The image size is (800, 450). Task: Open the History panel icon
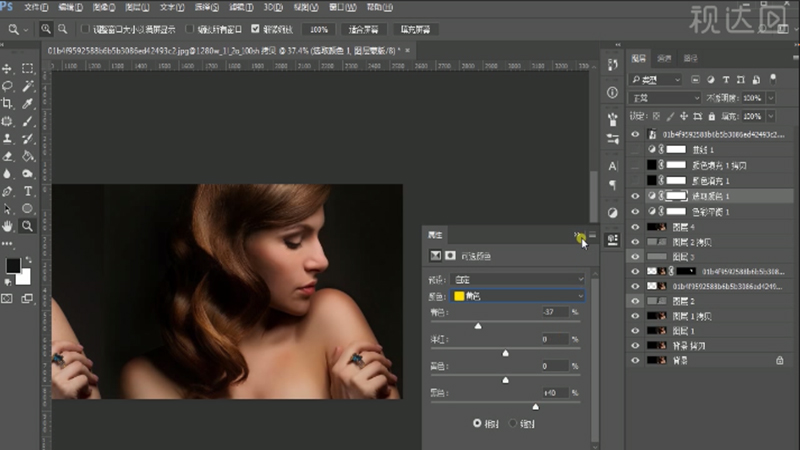[x=613, y=65]
